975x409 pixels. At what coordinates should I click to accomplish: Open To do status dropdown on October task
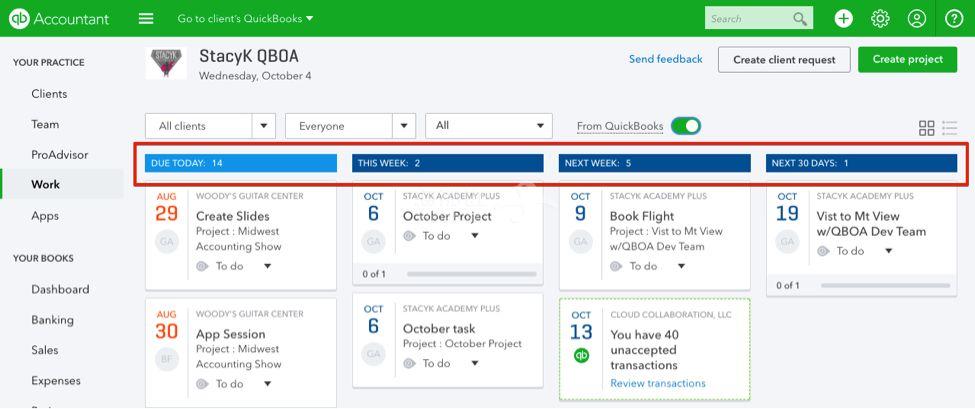coord(474,364)
